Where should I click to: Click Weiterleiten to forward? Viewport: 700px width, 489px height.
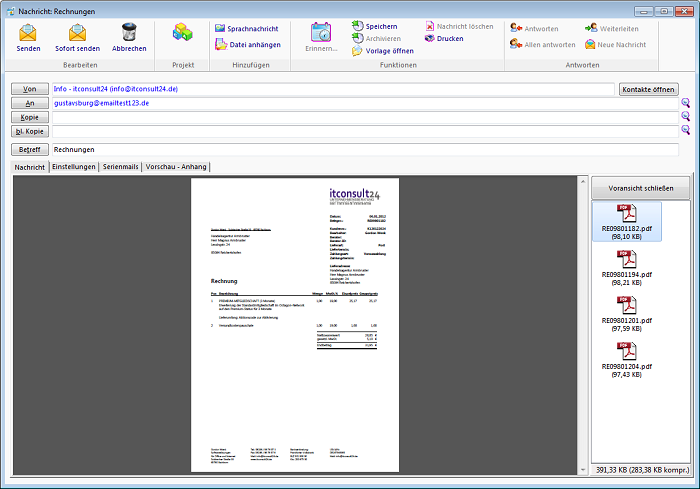pyautogui.click(x=612, y=29)
